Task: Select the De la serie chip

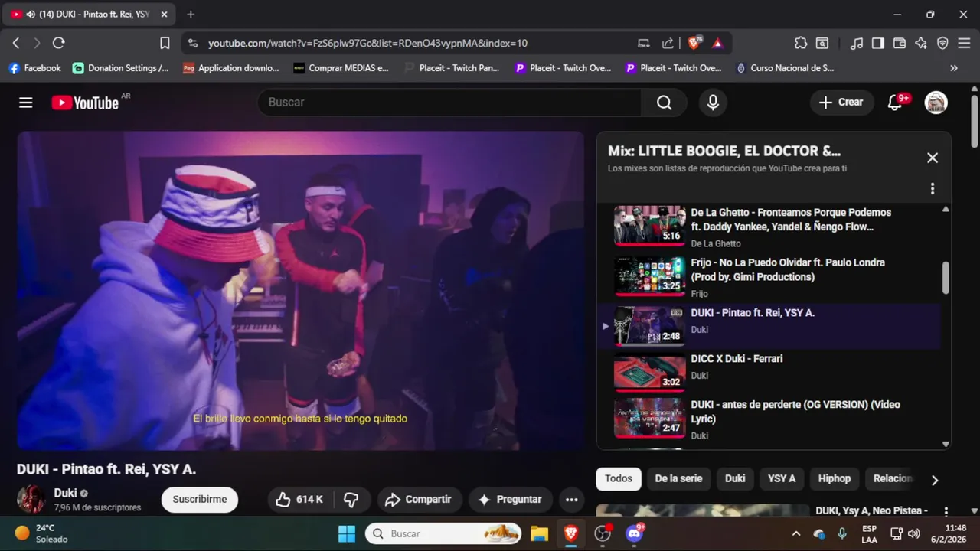Action: pyautogui.click(x=678, y=478)
